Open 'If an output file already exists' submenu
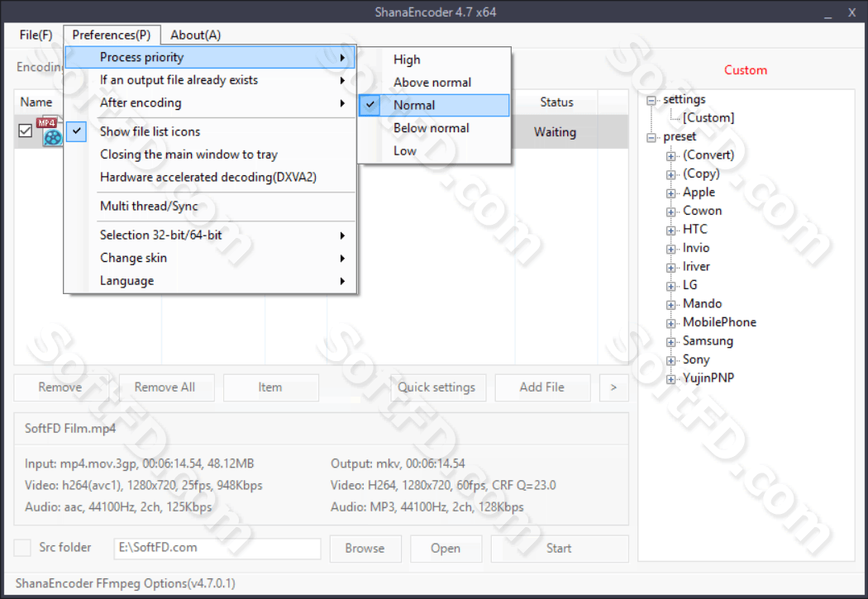Viewport: 868px width, 599px height. point(211,80)
